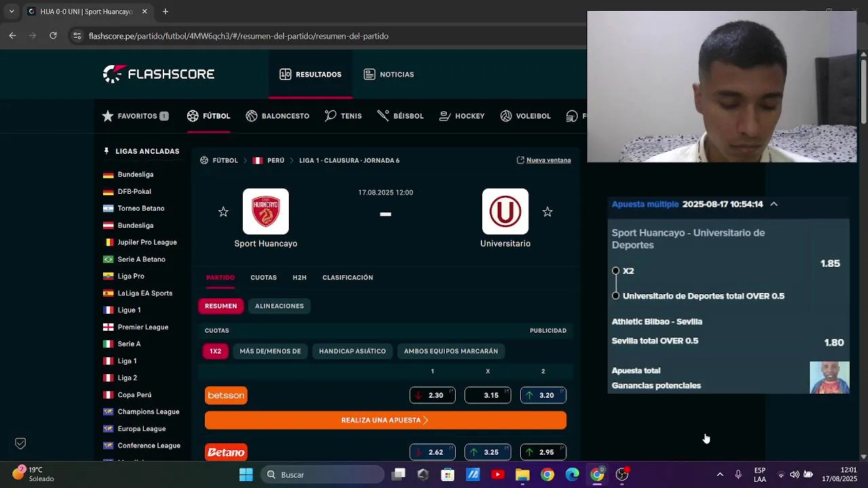Click Betano home odds 2.62
Screen dimensions: 868x488
coord(433,452)
